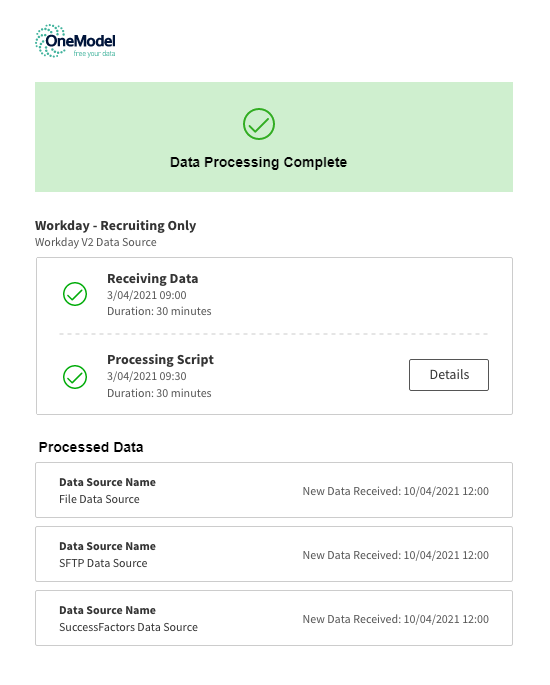The height and width of the screenshot is (685, 550).
Task: Click the free your data tagline
Action: tap(94, 53)
